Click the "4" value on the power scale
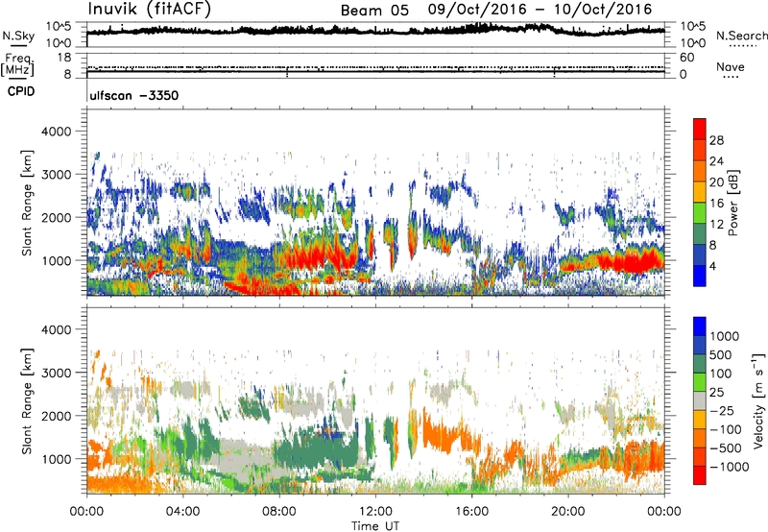This screenshot has width=768, height=532. [x=712, y=266]
